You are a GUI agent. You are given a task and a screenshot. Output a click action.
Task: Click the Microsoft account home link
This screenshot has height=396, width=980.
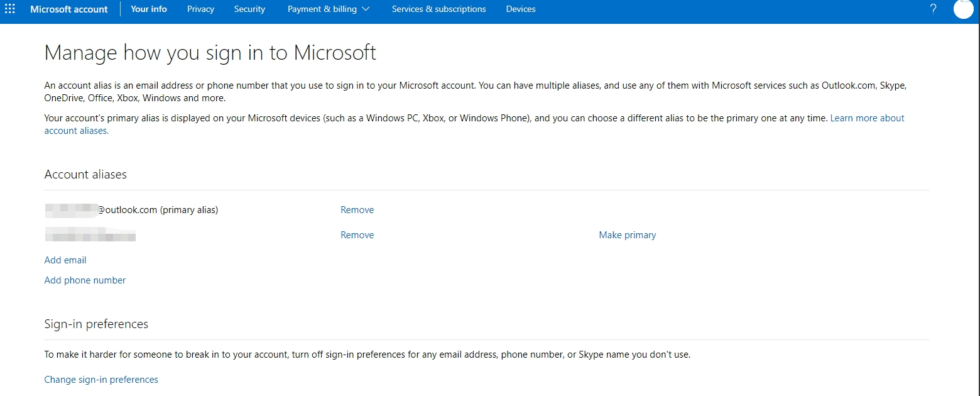69,9
